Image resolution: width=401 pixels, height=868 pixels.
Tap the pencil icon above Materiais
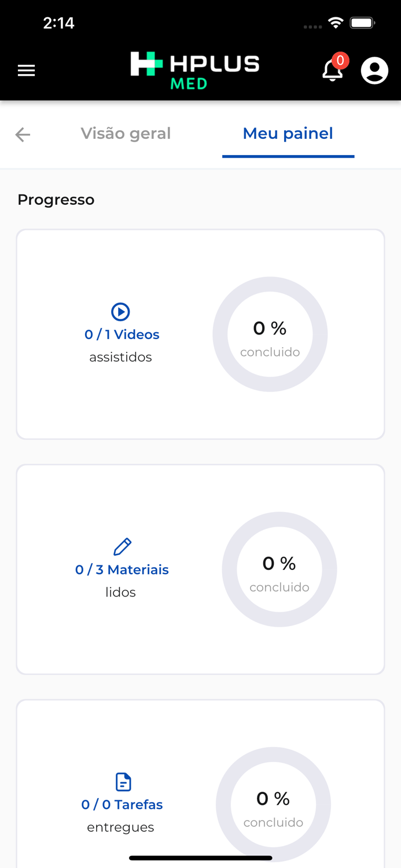[122, 547]
